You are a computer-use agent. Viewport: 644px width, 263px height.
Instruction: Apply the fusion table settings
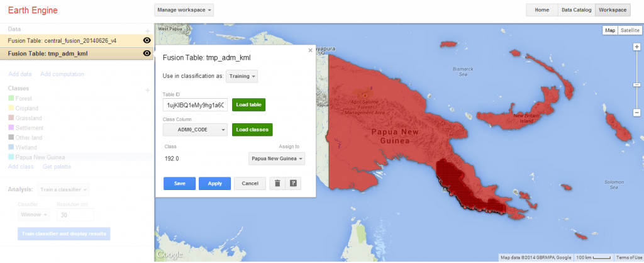pos(215,184)
